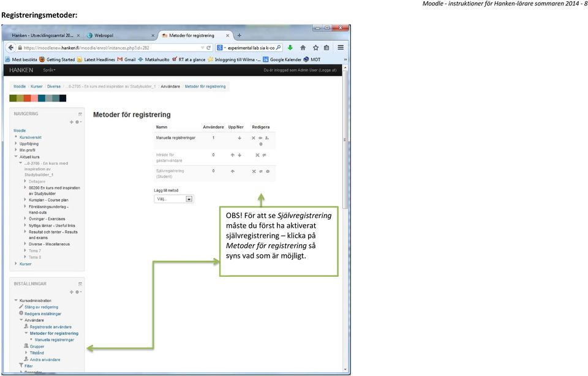This screenshot has width=588, height=376.
Task: Expand Kursplan - Course plan section
Action: tap(25, 200)
